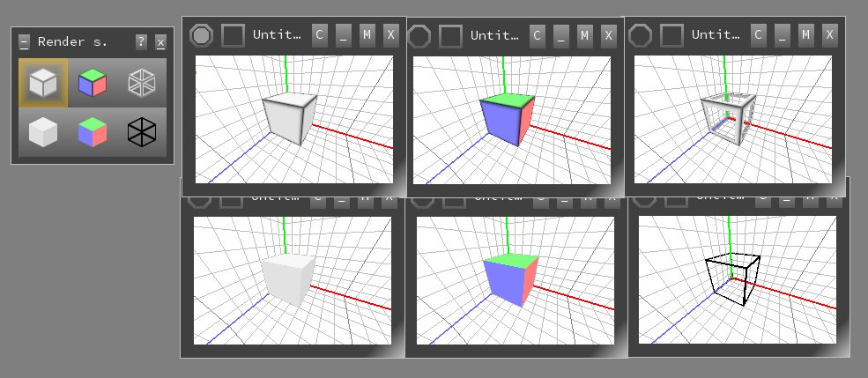Close the Render s. panel
This screenshot has height=378, width=868.
(x=160, y=42)
